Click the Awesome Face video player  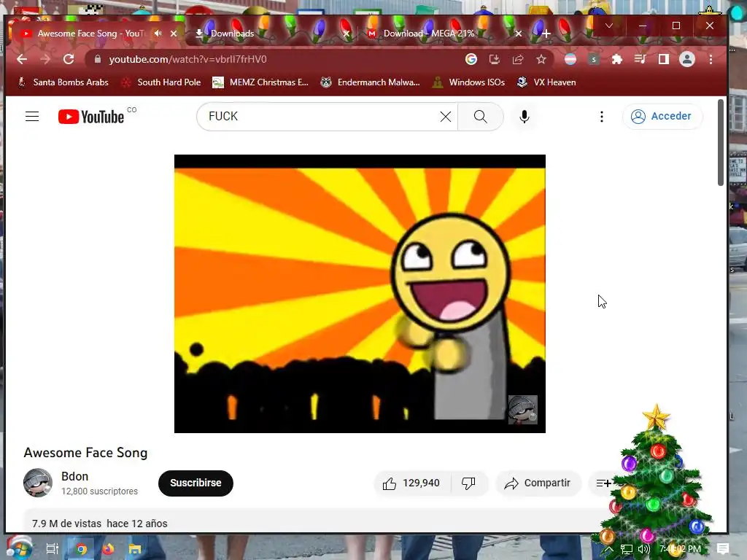[360, 294]
